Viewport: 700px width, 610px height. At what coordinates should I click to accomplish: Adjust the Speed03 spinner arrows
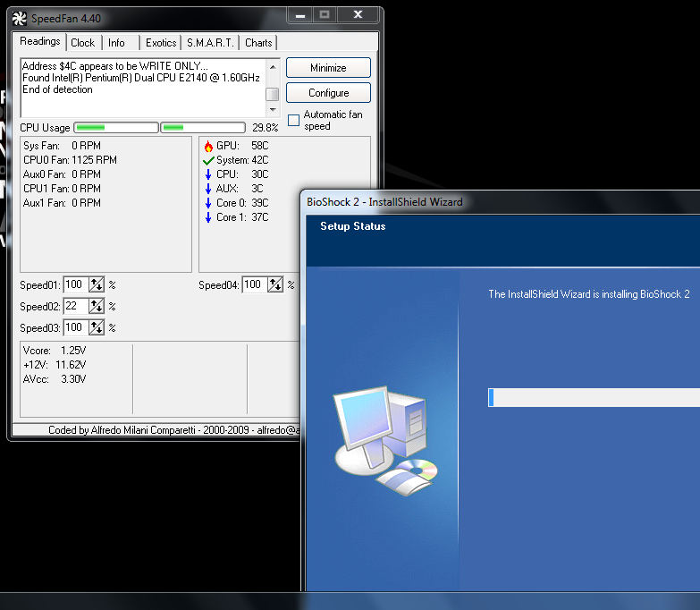pyautogui.click(x=97, y=327)
